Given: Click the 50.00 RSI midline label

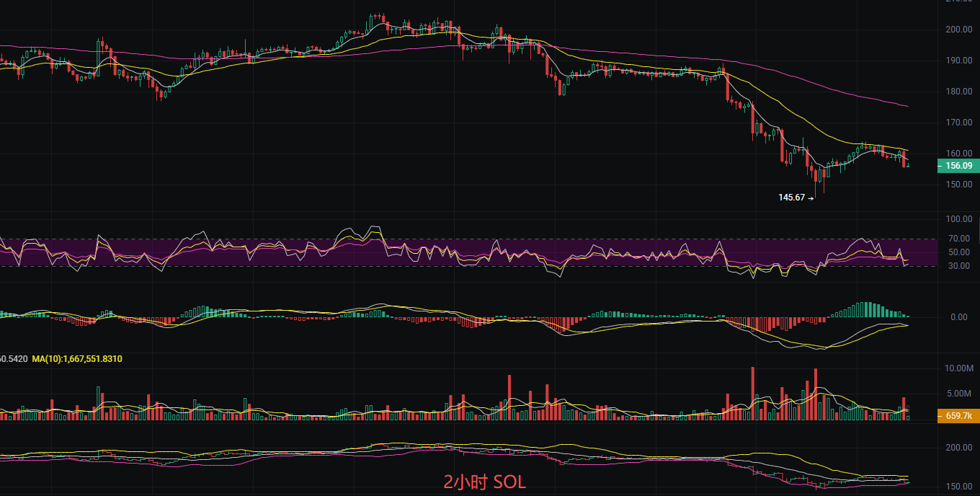Looking at the screenshot, I should 958,252.
